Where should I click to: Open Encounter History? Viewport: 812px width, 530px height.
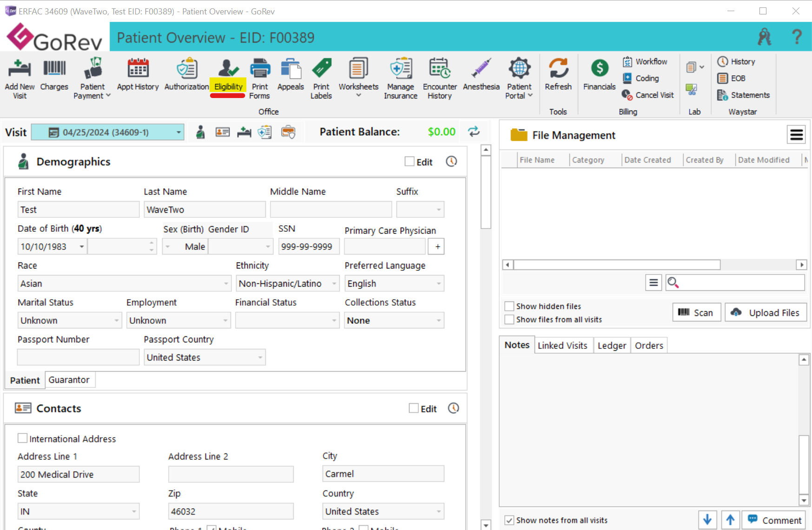tap(440, 79)
